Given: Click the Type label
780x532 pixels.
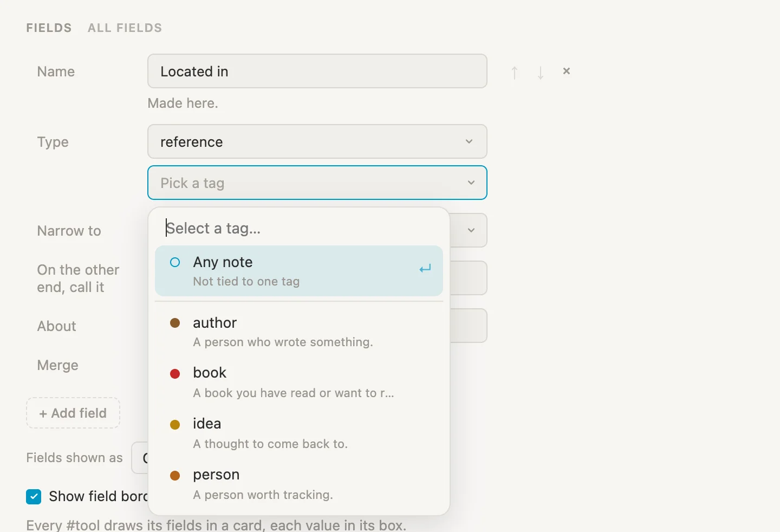Looking at the screenshot, I should coord(53,142).
